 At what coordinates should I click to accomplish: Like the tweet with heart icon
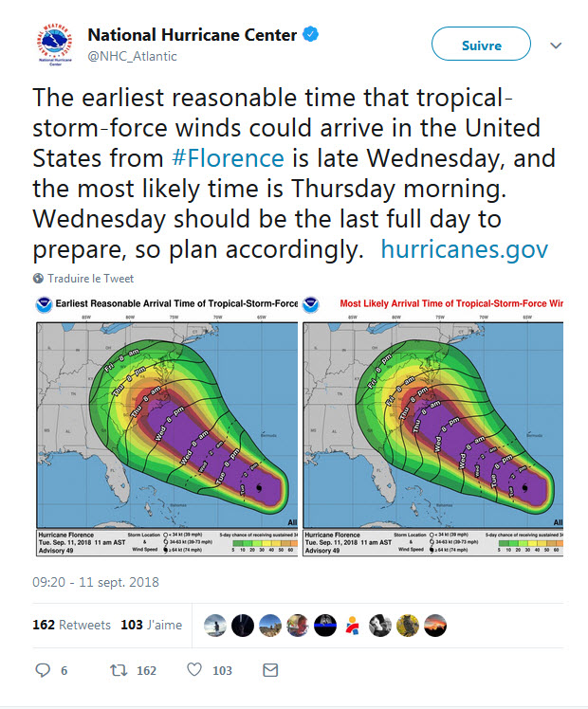194,669
